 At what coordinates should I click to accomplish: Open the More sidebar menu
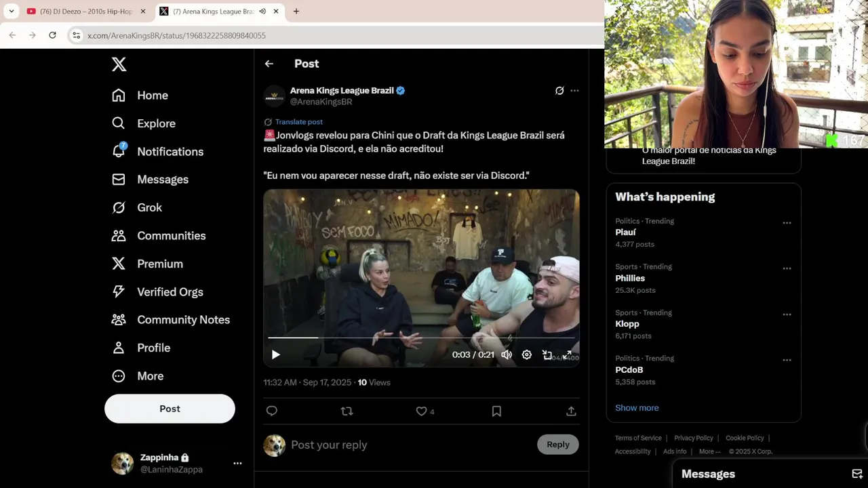point(137,376)
